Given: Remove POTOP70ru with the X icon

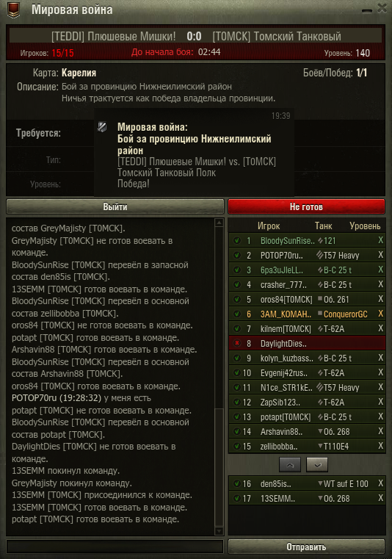Looking at the screenshot, I should click(380, 255).
